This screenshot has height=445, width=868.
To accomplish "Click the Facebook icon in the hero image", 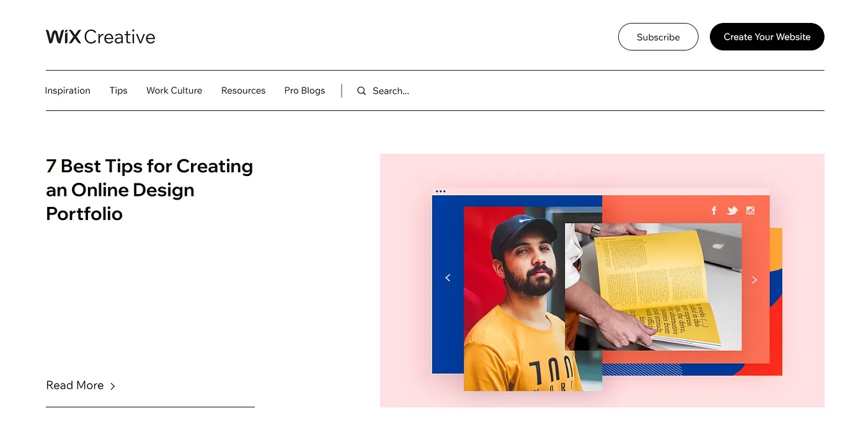I will pyautogui.click(x=714, y=211).
